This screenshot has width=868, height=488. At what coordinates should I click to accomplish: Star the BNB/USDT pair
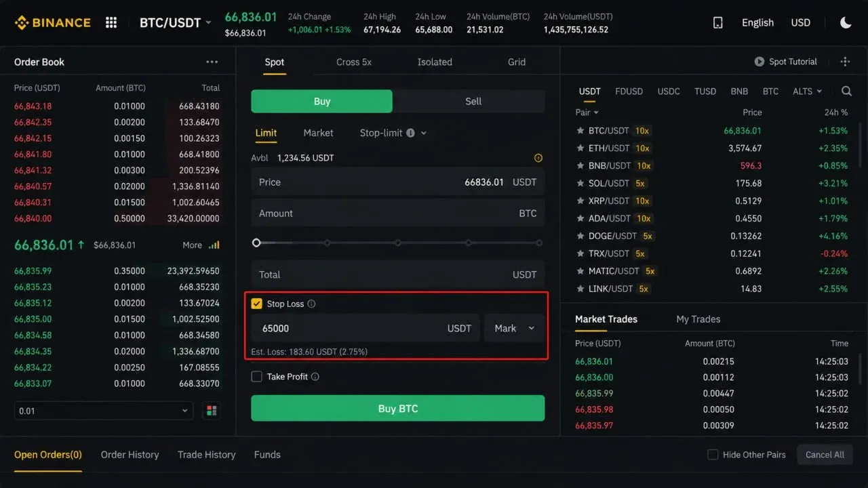(x=580, y=165)
